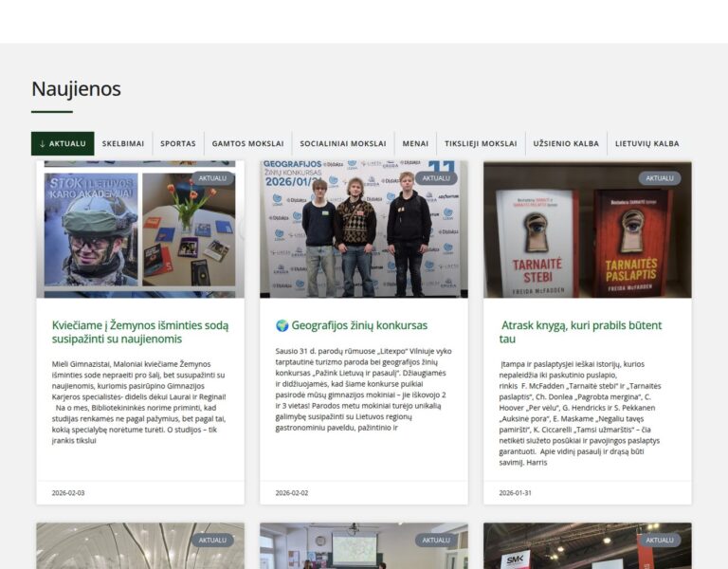Click the globe emoji in the geography title
The image size is (728, 569).
pos(282,325)
